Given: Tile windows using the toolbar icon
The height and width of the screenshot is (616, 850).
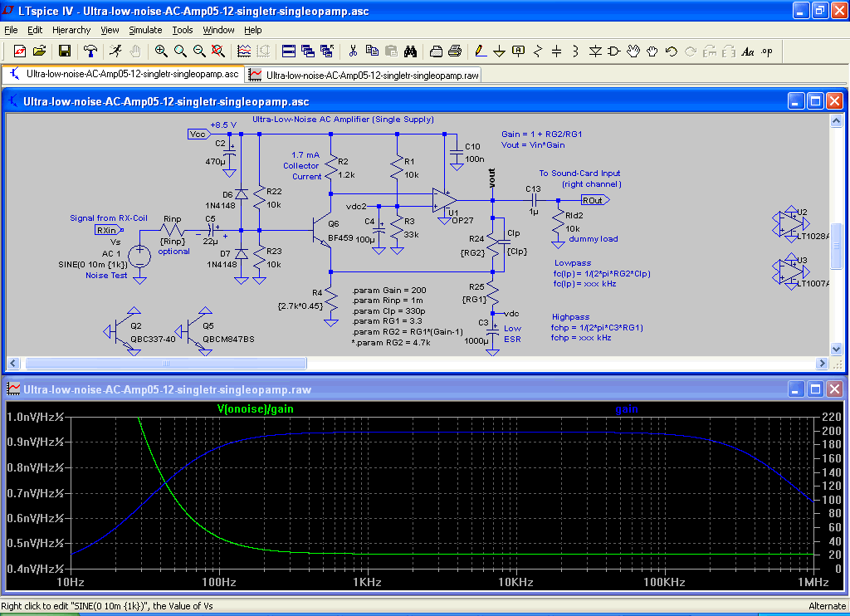Looking at the screenshot, I should [x=288, y=51].
